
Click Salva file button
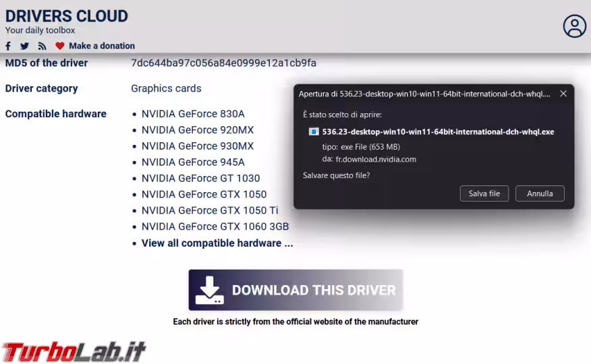[484, 193]
